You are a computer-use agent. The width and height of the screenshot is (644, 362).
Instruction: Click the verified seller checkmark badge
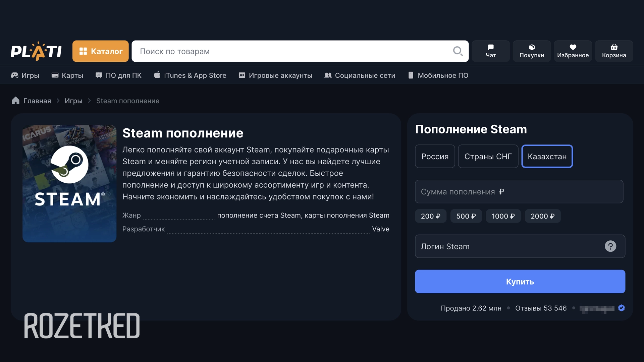621,308
